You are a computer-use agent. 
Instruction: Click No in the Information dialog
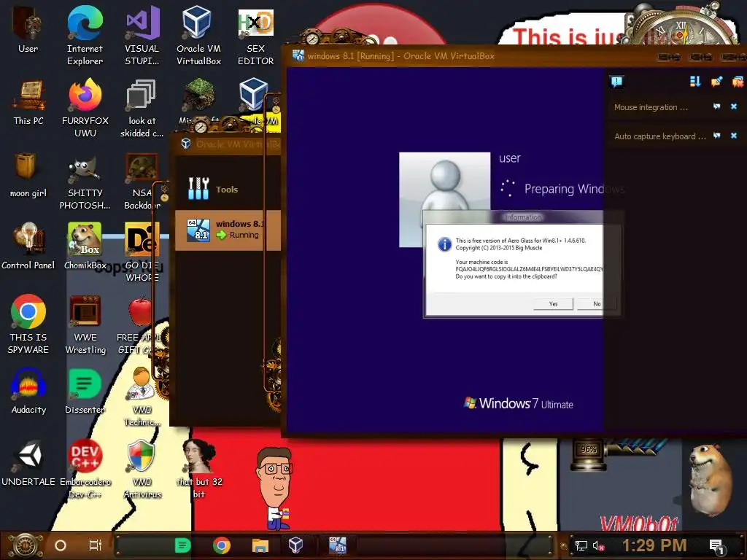coord(597,304)
